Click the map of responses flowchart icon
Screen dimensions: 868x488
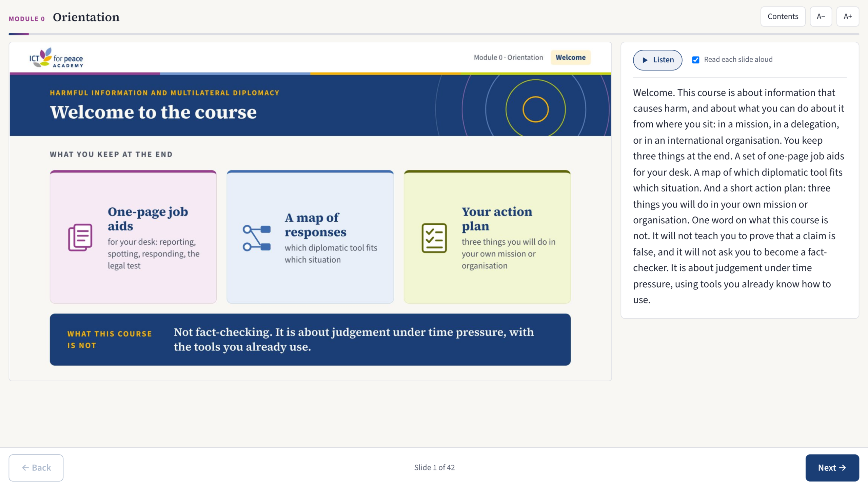[x=257, y=238]
